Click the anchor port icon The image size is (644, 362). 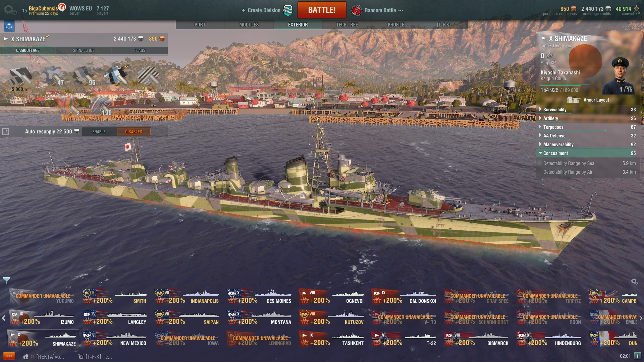[x=9, y=26]
